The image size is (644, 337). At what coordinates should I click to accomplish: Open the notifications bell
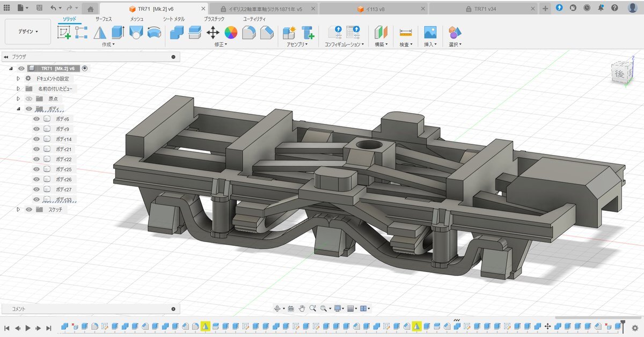coord(601,8)
